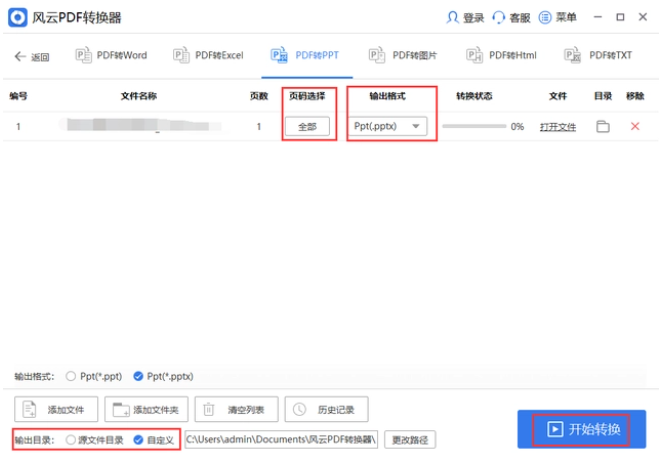662x460 pixels.
Task: Select the PDF转PPT tab
Action: click(304, 55)
